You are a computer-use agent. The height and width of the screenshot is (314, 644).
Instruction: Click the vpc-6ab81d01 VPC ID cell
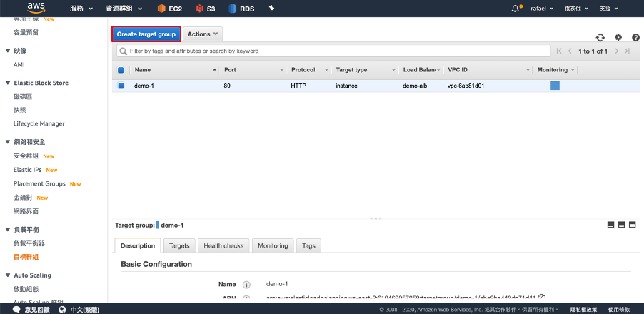[467, 86]
